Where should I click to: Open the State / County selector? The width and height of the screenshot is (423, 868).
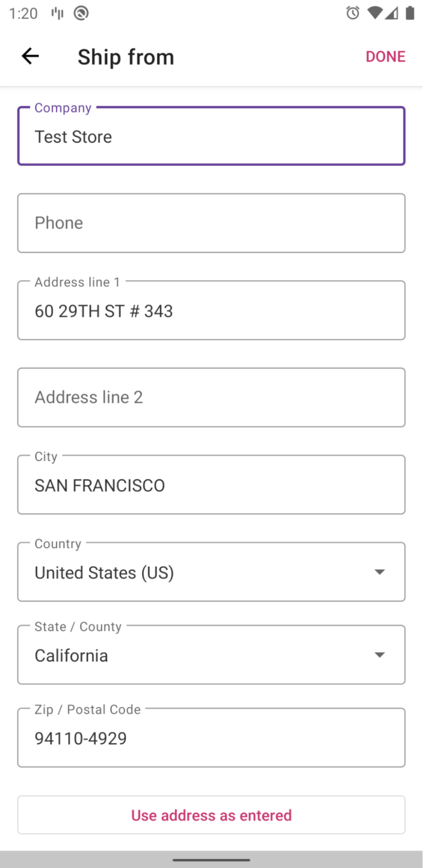pos(211,654)
